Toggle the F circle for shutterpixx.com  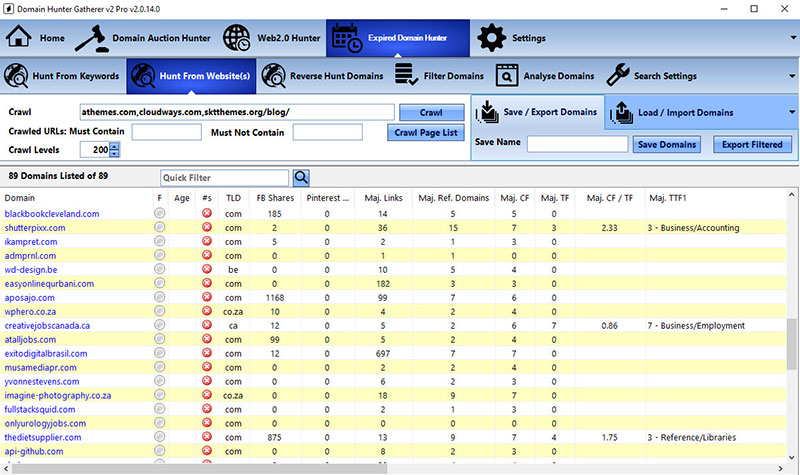[159, 228]
